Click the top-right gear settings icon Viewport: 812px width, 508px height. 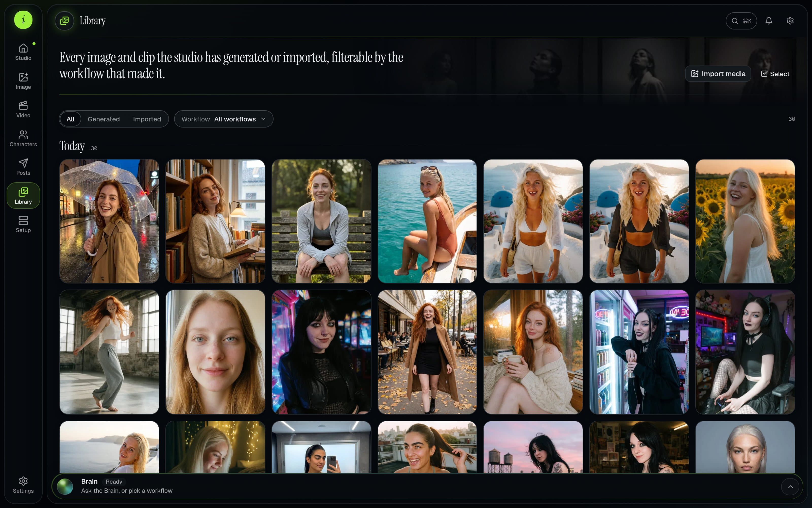tap(790, 21)
